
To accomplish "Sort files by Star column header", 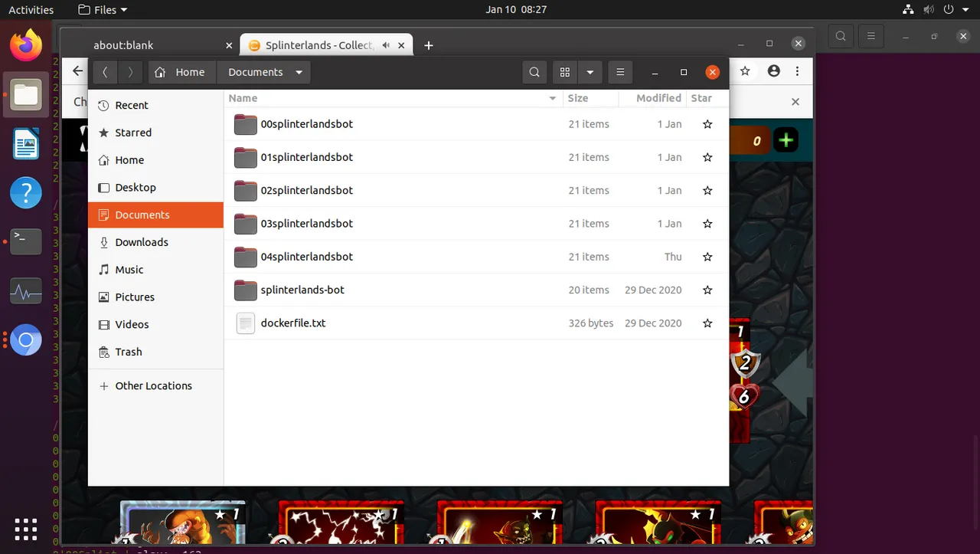I will click(x=707, y=98).
